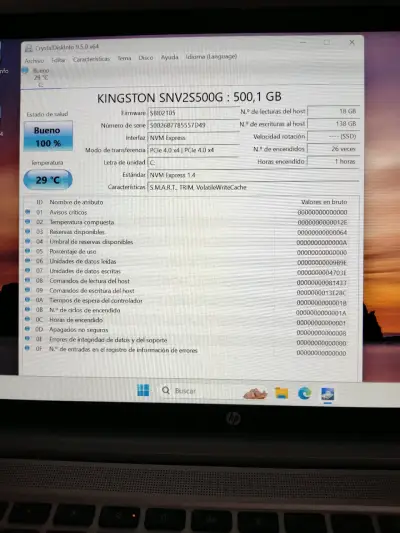
Task: Select the Unidades de datos escritas text
Action: pyautogui.click(x=85, y=271)
